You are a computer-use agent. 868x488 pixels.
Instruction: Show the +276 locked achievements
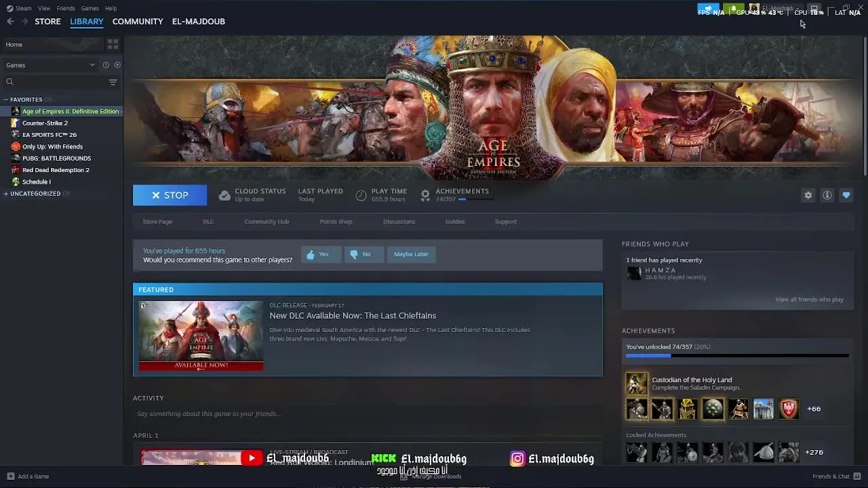[814, 453]
